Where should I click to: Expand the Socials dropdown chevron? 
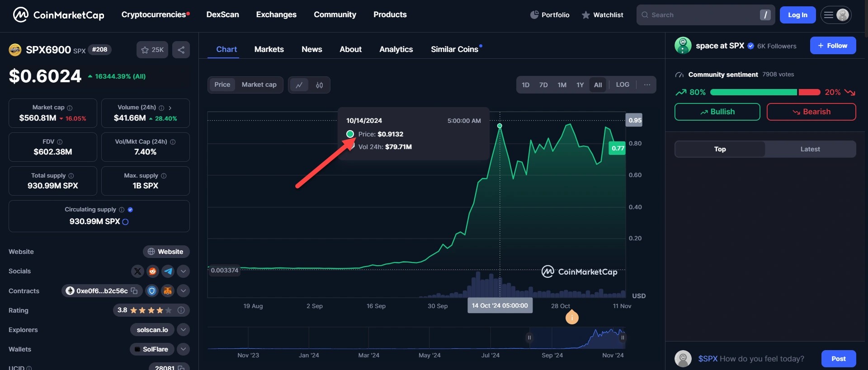click(183, 271)
